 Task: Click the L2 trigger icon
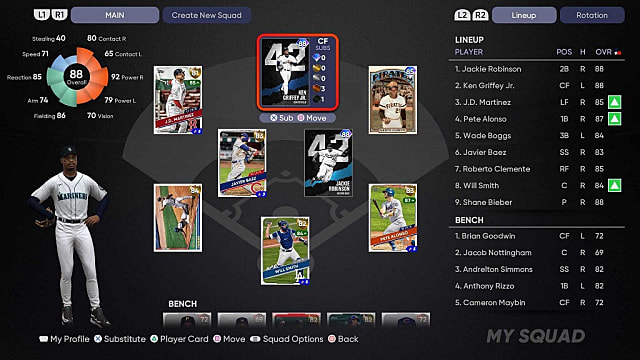(462, 15)
